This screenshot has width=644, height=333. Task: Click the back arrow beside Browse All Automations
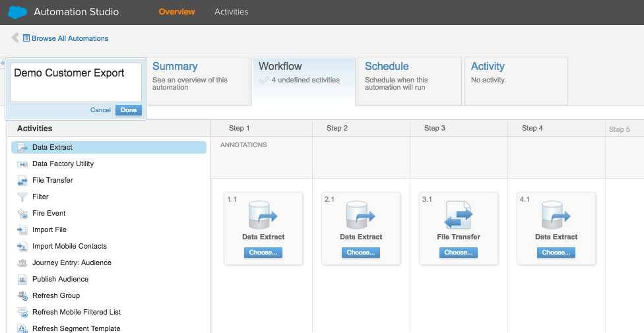point(15,38)
